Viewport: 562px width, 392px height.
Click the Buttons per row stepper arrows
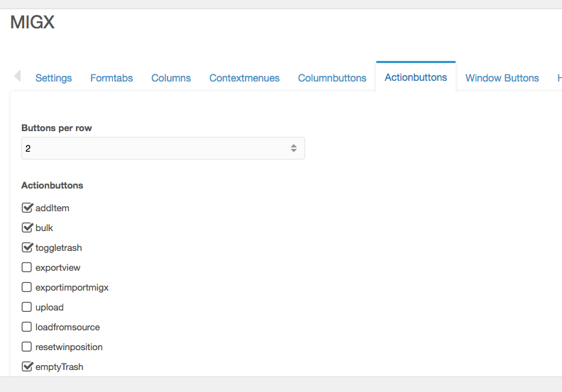(x=294, y=148)
